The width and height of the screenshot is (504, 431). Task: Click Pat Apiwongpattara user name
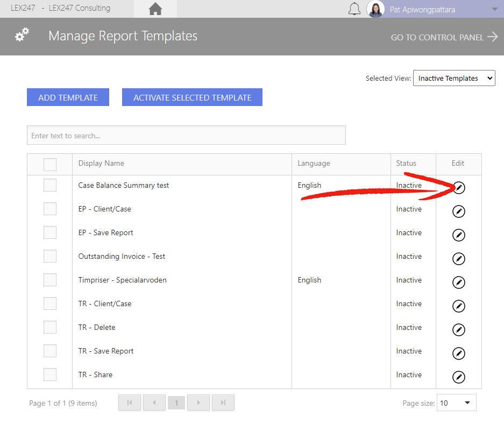click(x=422, y=10)
